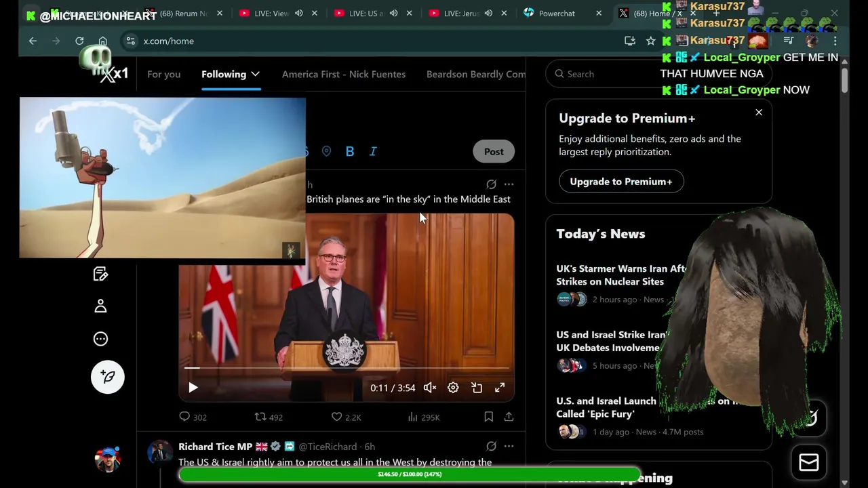
Task: Reload the x.com page
Action: [x=79, y=41]
